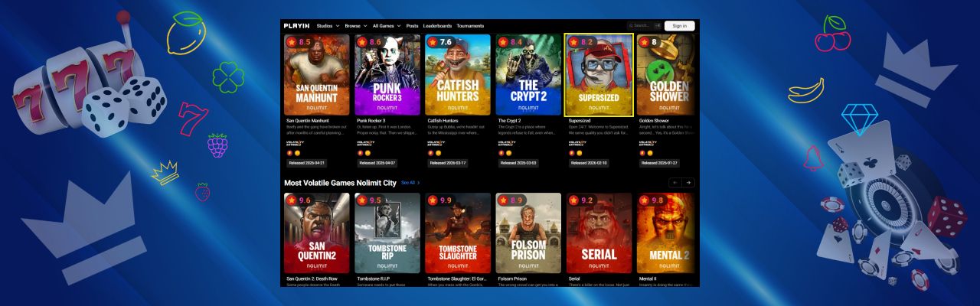Focus the Search input field
The height and width of the screenshot is (306, 980).
[644, 25]
